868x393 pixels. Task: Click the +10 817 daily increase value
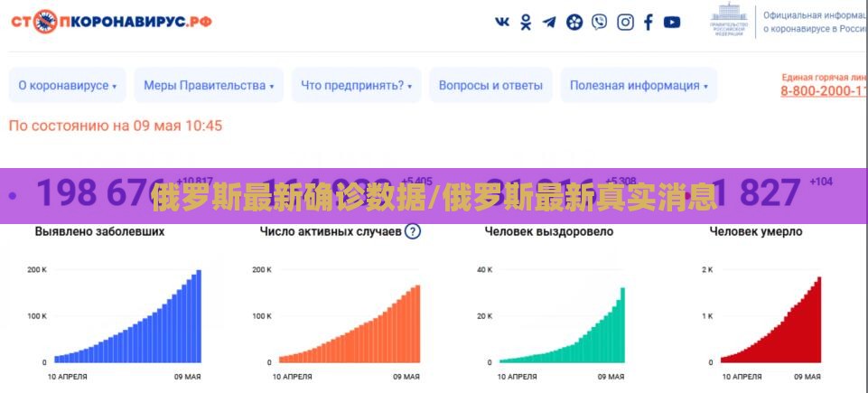click(x=194, y=181)
